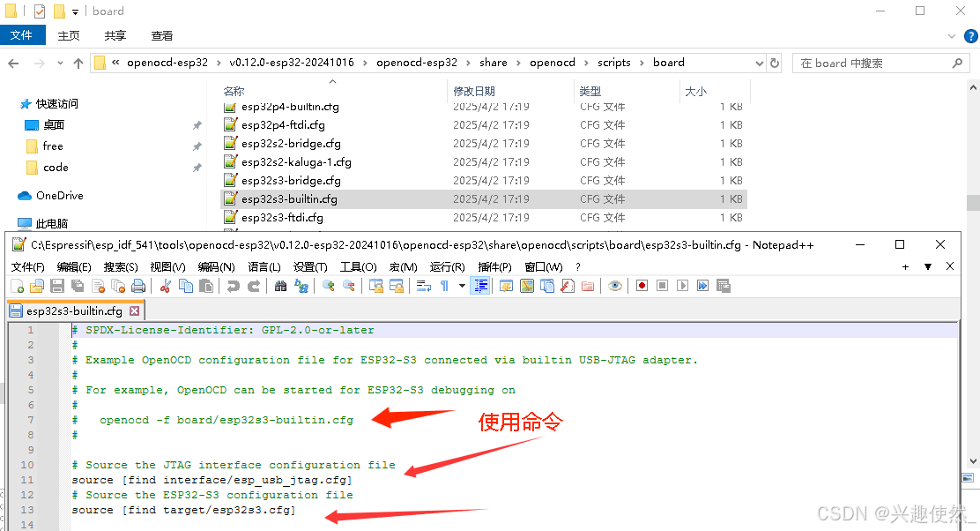
Task: Click the 'openocd' breadcrumb segment
Action: coord(553,63)
